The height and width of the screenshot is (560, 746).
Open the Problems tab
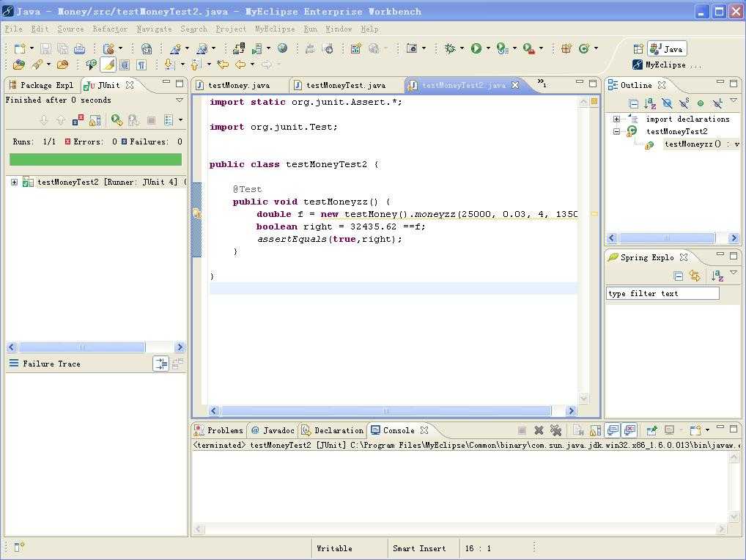tap(219, 430)
